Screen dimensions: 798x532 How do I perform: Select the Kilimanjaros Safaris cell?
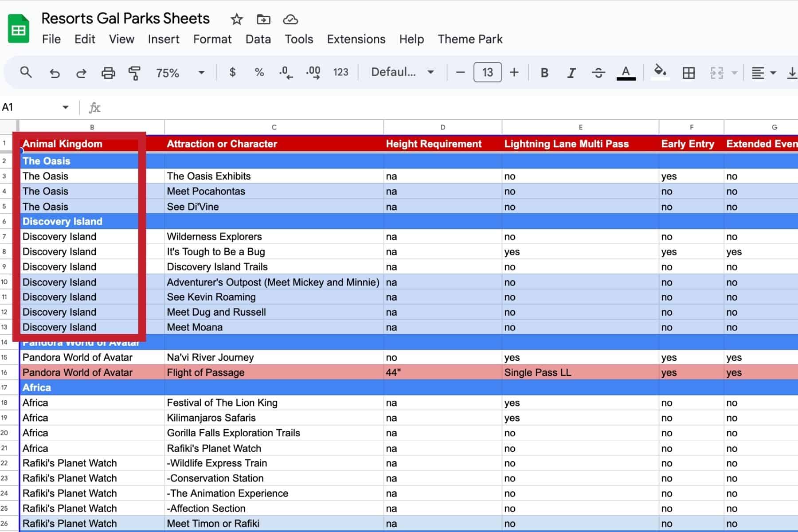[274, 418]
